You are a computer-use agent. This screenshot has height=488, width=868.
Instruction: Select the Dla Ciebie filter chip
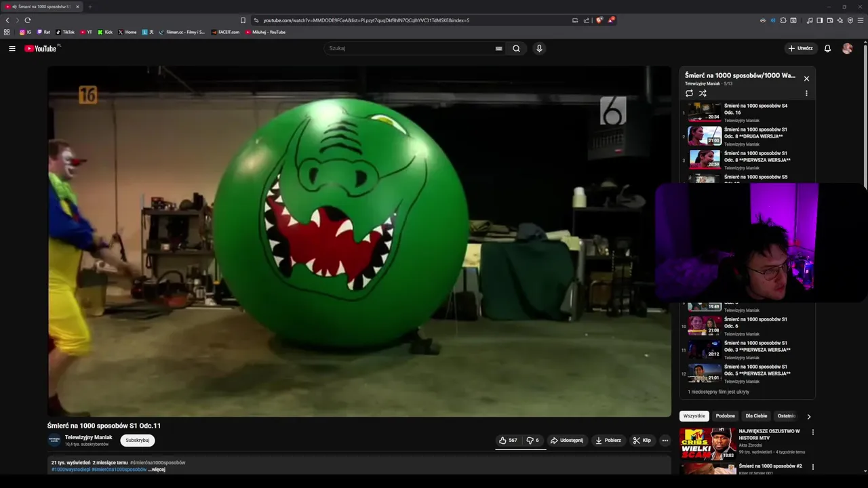coord(756,416)
